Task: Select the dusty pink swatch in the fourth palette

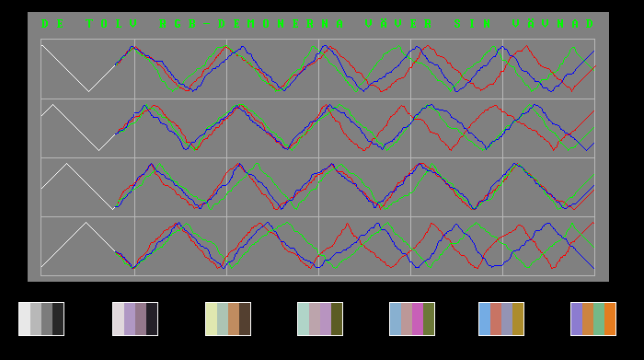Action: point(315,319)
